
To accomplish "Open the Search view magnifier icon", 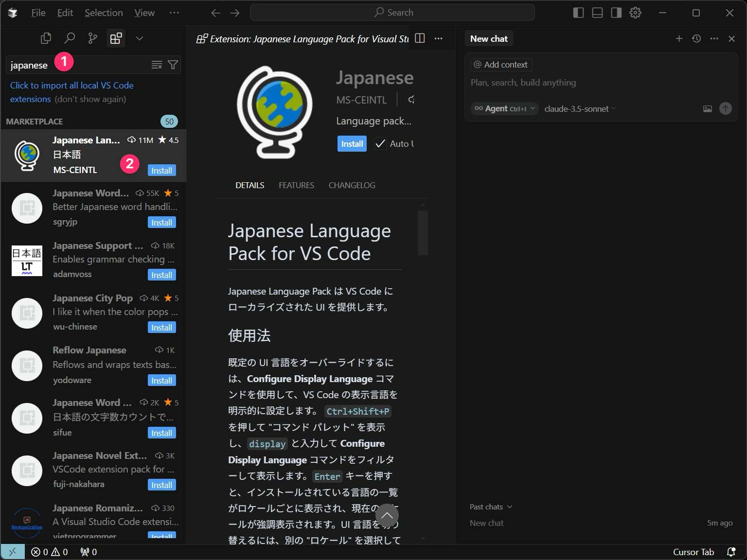I will coord(70,38).
